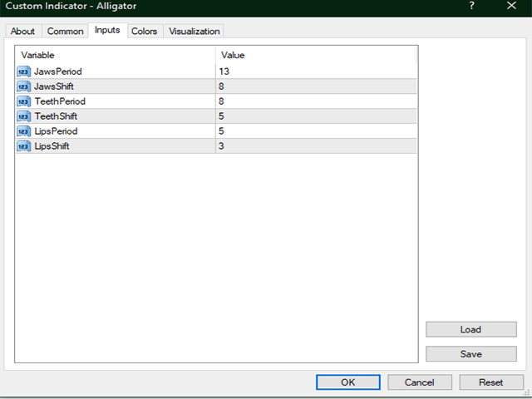Click the TeethShift value cell
The height and width of the screenshot is (399, 532).
point(316,116)
